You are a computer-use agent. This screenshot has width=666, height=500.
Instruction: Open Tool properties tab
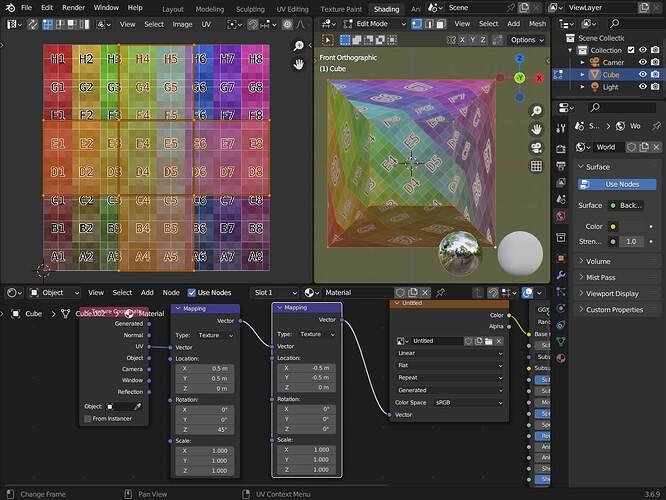point(561,128)
